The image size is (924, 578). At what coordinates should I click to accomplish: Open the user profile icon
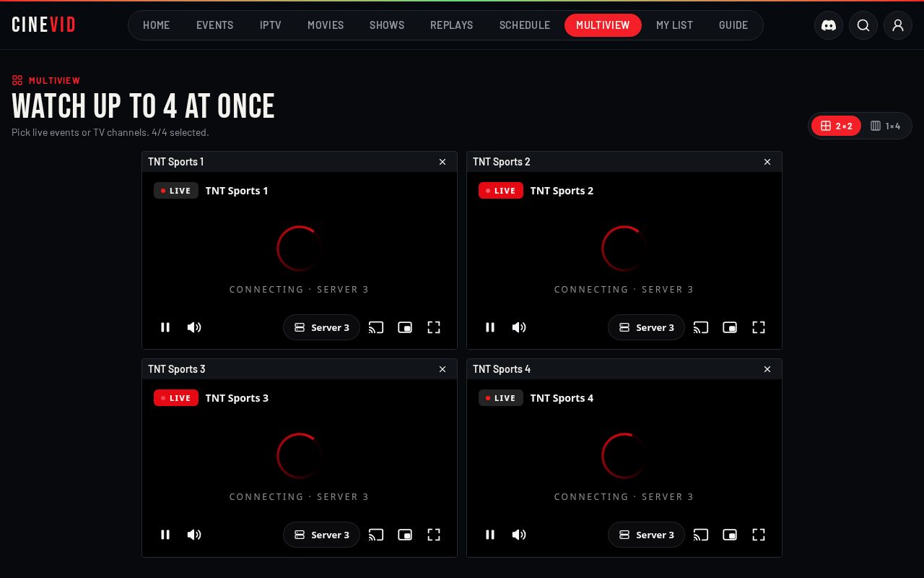pyautogui.click(x=898, y=25)
